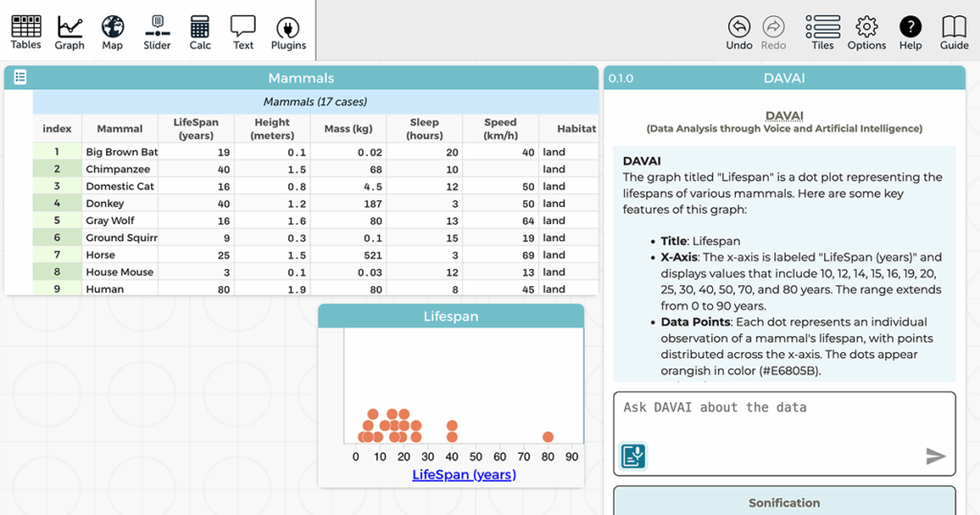This screenshot has width=980, height=515.
Task: Click the Horse mass value 521
Action: pos(348,255)
